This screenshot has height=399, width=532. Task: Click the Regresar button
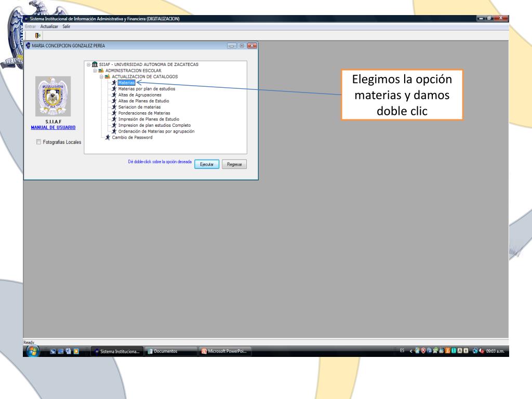(x=234, y=164)
